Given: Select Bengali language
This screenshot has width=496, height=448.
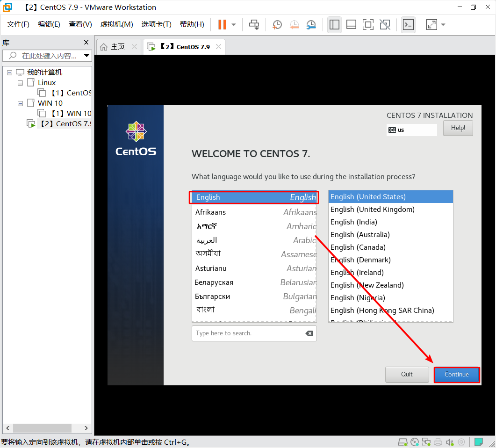Looking at the screenshot, I should pos(254,311).
